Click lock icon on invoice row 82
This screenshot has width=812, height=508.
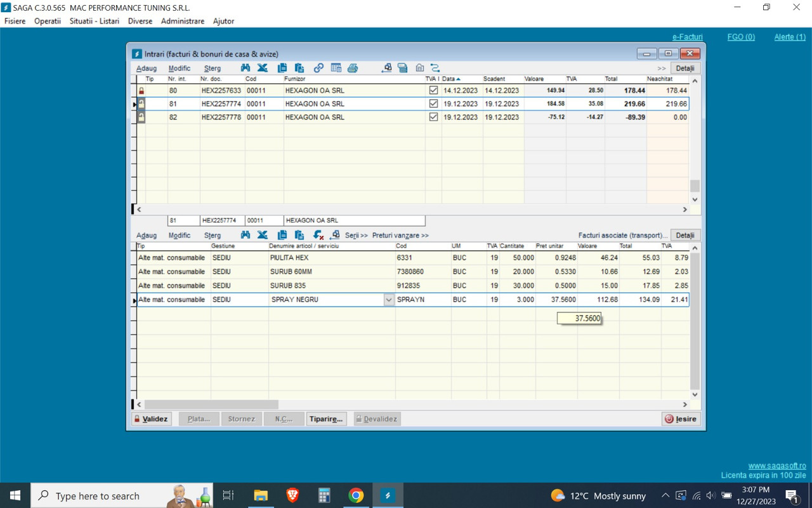click(x=141, y=117)
